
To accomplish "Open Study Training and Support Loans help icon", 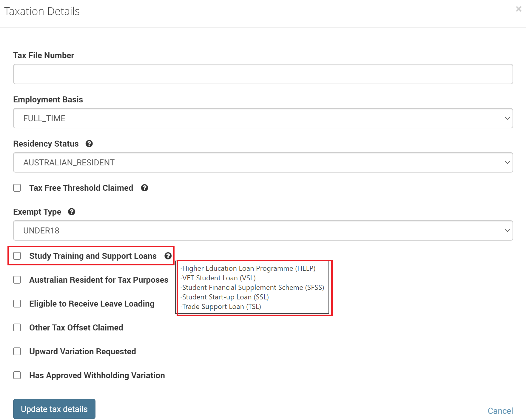I will point(168,256).
